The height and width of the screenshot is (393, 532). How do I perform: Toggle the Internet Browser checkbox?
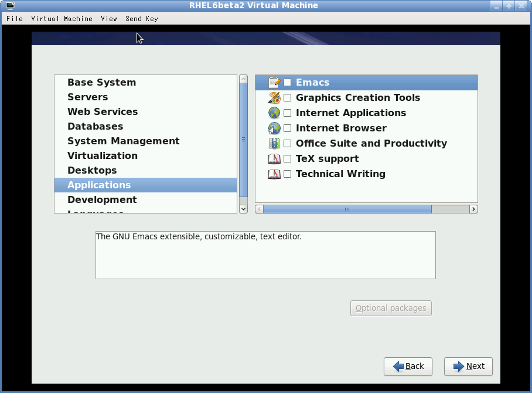287,128
